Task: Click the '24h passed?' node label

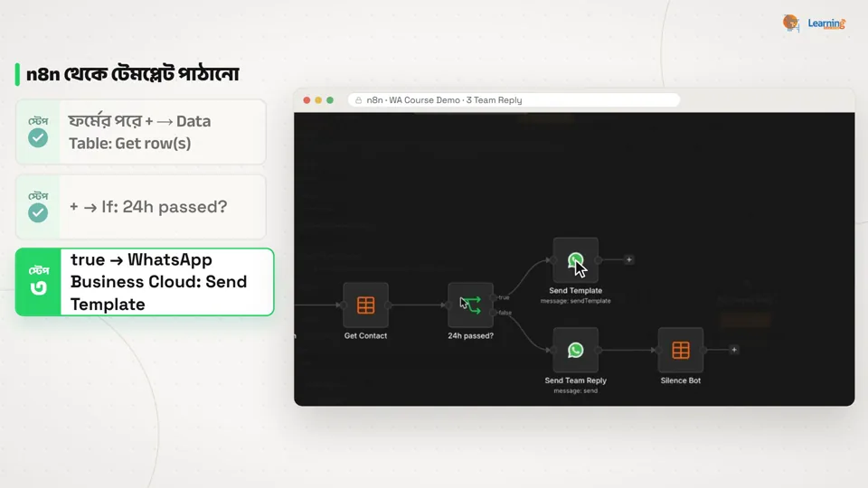Action: [470, 336]
